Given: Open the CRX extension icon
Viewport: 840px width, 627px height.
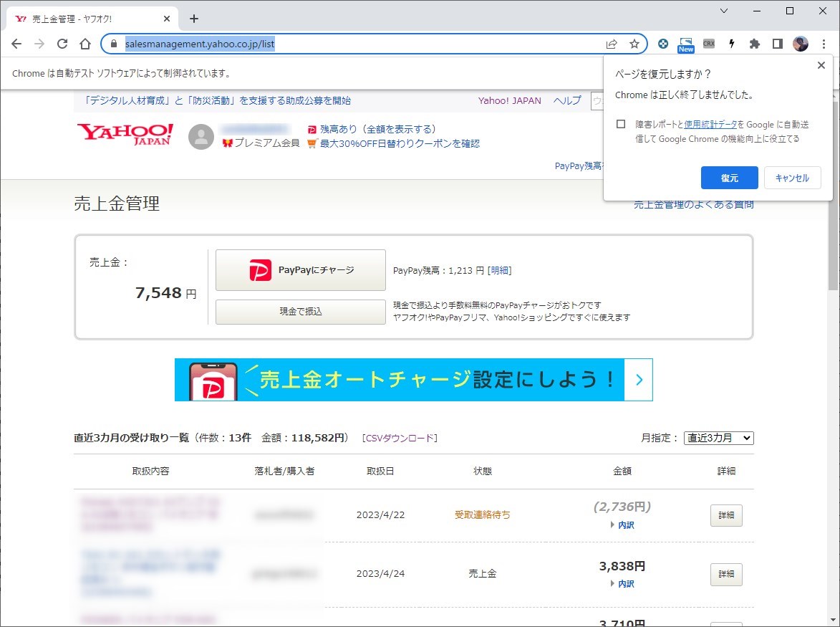Looking at the screenshot, I should coord(709,44).
